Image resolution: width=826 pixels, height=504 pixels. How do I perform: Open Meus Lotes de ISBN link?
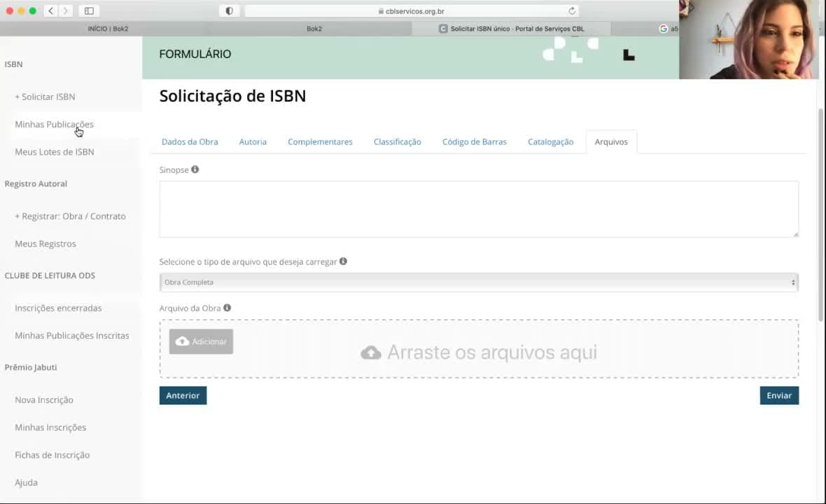point(55,152)
